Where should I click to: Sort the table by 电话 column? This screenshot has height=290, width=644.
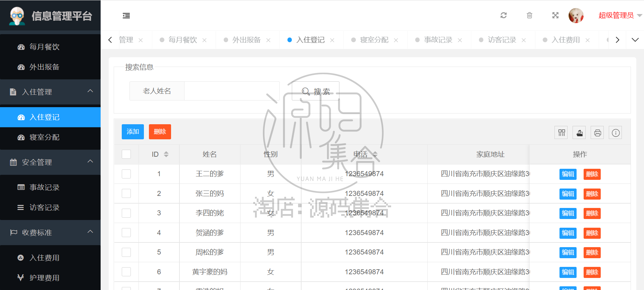click(x=375, y=154)
